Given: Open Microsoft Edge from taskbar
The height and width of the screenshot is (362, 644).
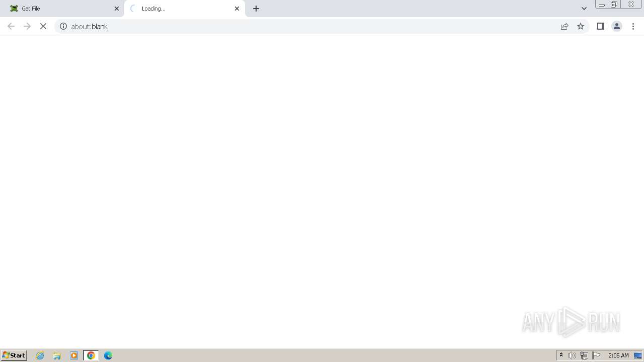Looking at the screenshot, I should coord(108,355).
